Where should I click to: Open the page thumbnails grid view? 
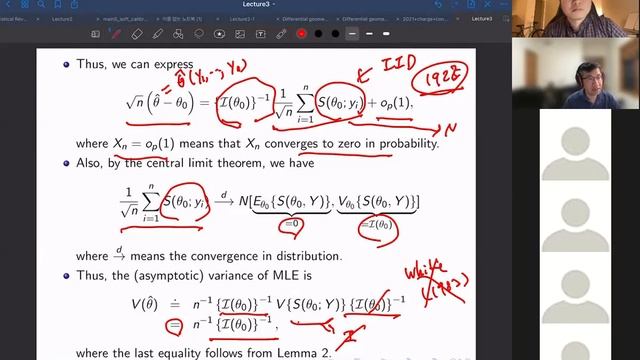pos(25,4)
